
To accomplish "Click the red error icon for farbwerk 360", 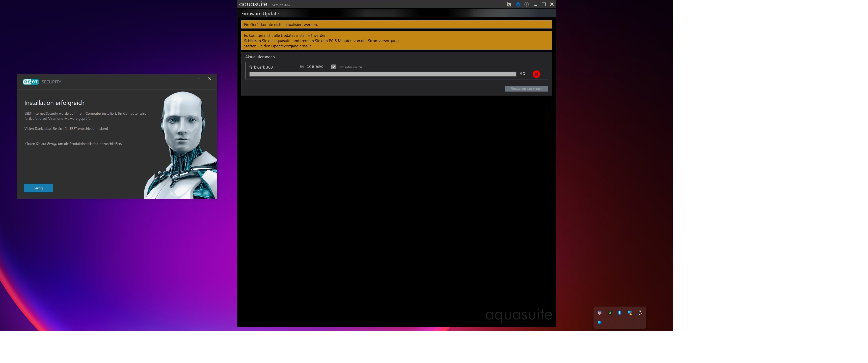I will point(536,74).
